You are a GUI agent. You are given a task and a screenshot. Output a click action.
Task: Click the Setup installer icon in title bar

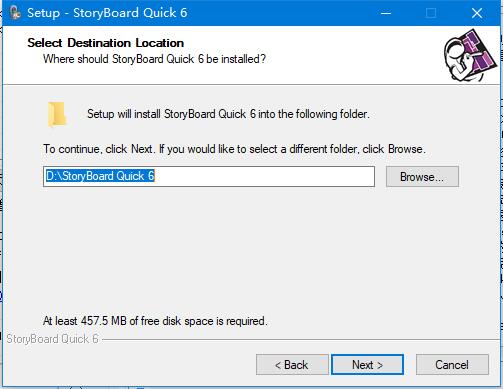click(x=15, y=13)
